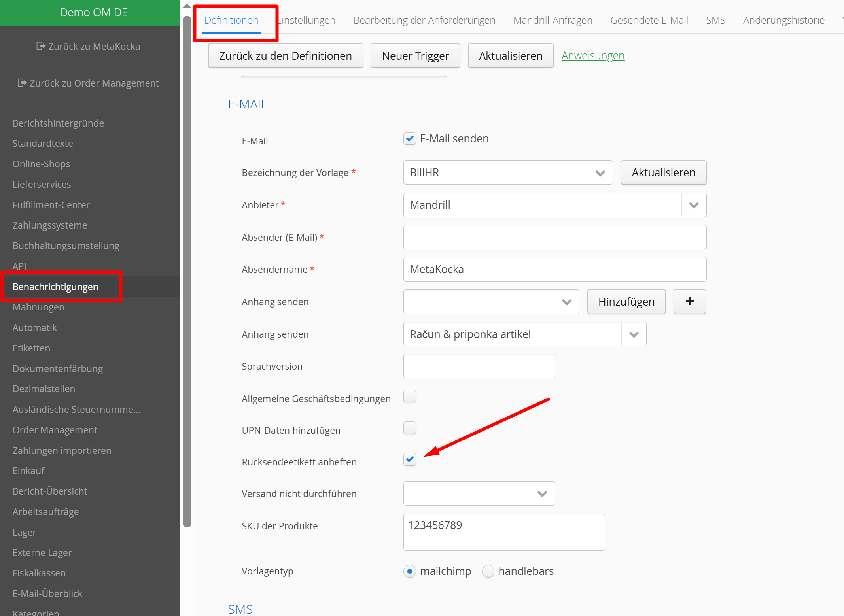Expand the Anbieter Mandrill dropdown
The image size is (844, 616).
[x=693, y=205]
